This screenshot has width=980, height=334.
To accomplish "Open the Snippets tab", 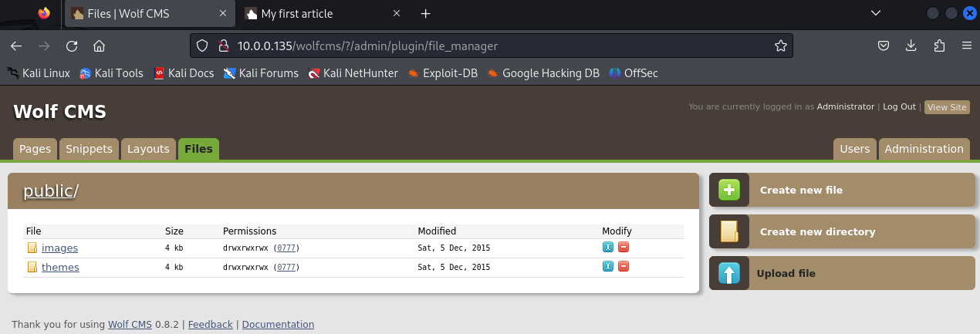I will point(89,149).
